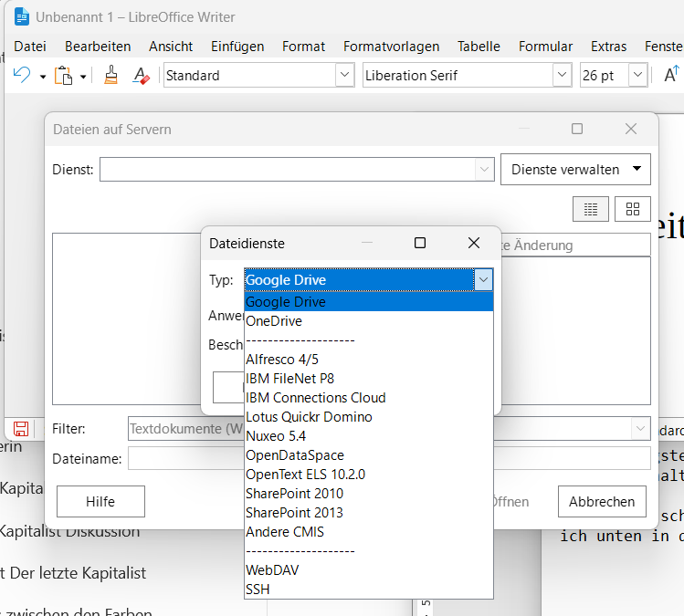Open the Extras menu
Screen dimensions: 684x616
coord(608,47)
